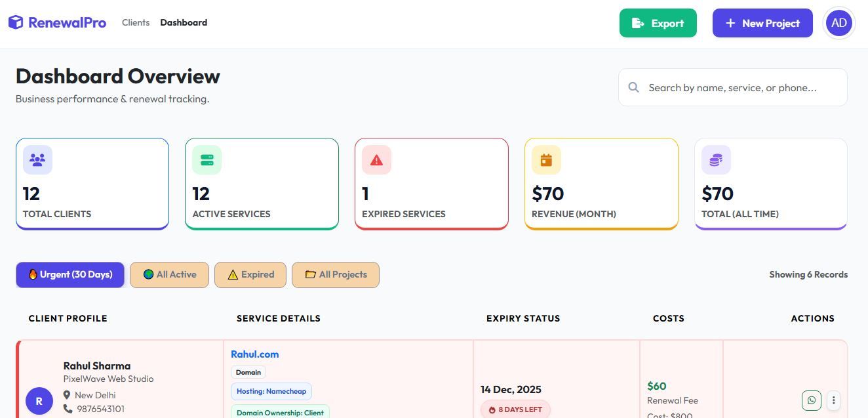Open the three-dot actions menu for Rahul
Image resolution: width=868 pixels, height=418 pixels.
pyautogui.click(x=833, y=400)
